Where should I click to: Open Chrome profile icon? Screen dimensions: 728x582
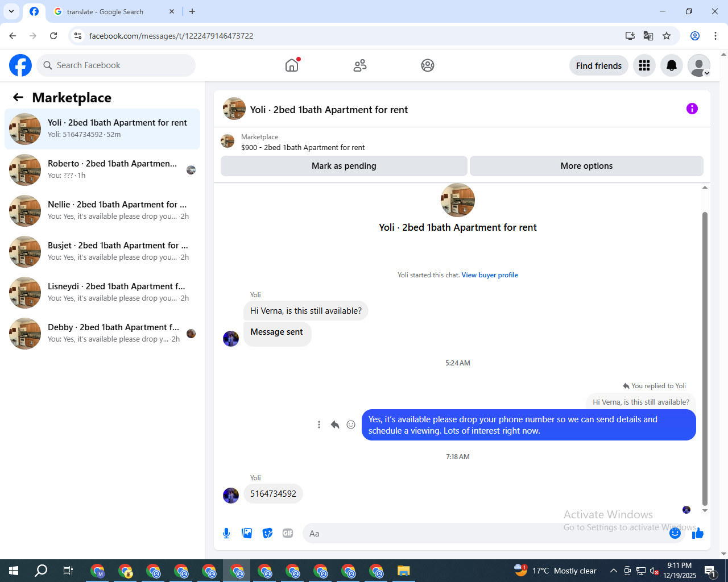[695, 36]
